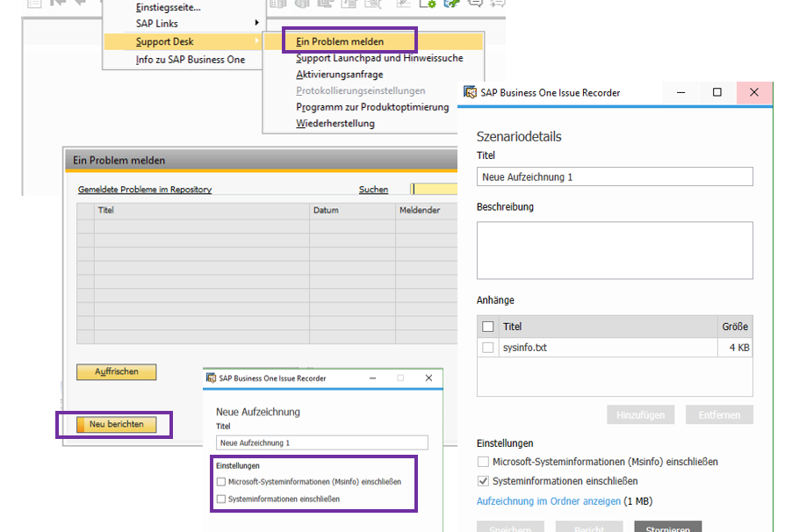Choose Ein Problem melden from submenu
Image resolution: width=799 pixels, height=532 pixels.
pos(340,42)
